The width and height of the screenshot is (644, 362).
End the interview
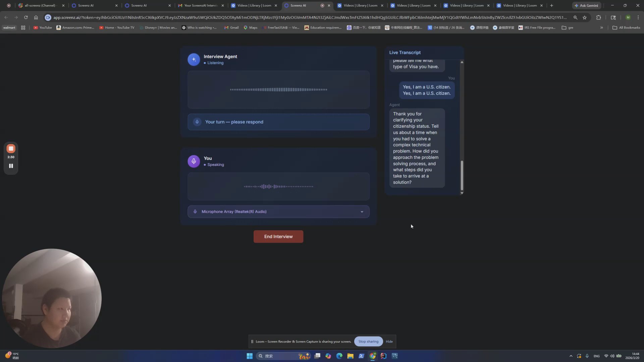278,237
